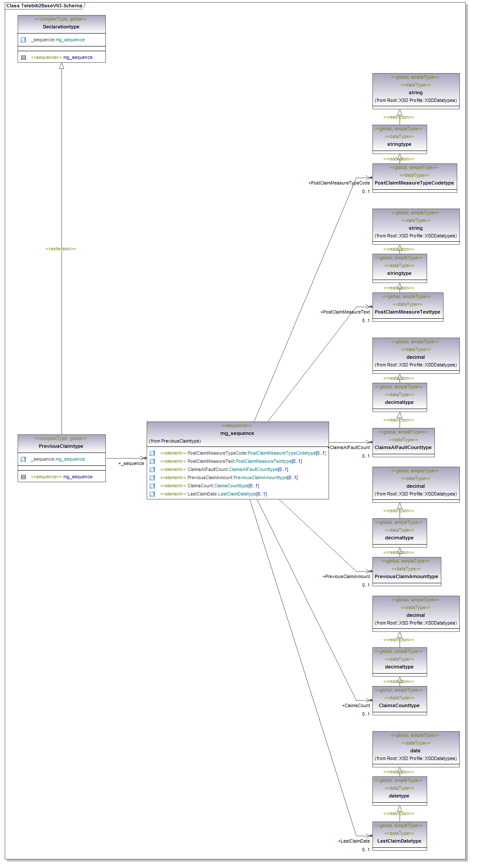Select the LastClaimDatetype datatype box
This screenshot has height=868, width=477.
[x=399, y=841]
